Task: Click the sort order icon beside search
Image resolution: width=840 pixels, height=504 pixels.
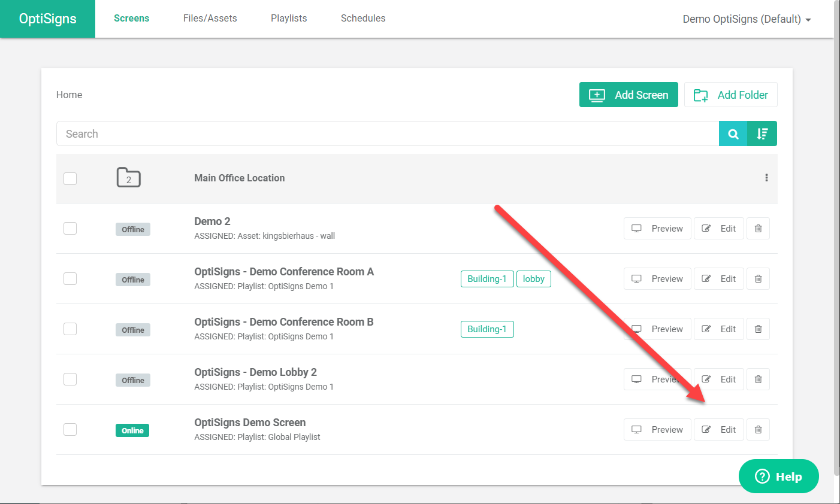Action: 762,133
